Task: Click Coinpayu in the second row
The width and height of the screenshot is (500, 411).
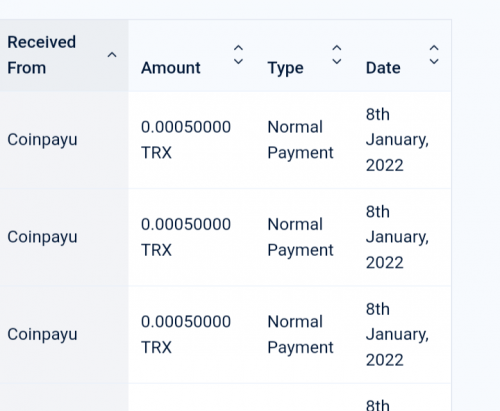Action: click(x=42, y=237)
